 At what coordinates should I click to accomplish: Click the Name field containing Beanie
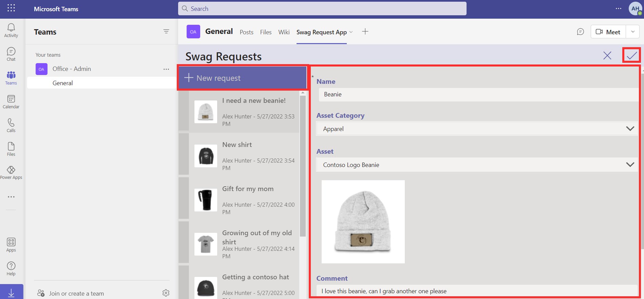click(478, 95)
